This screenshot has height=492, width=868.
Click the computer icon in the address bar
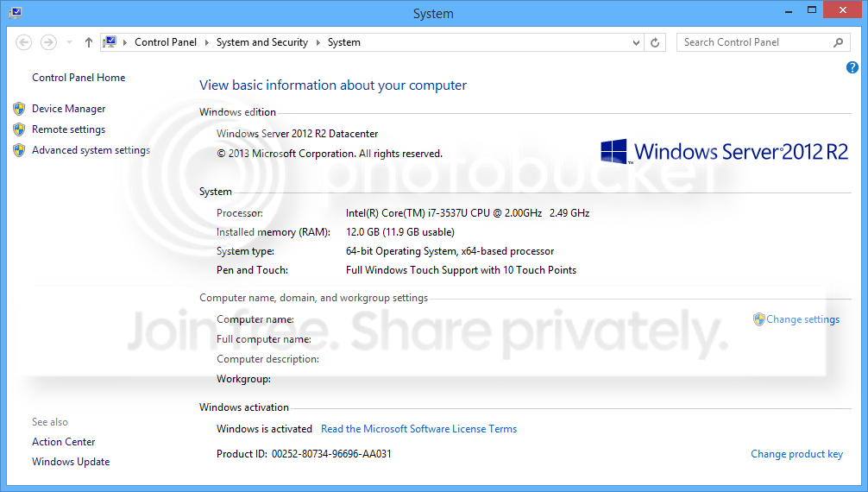110,42
